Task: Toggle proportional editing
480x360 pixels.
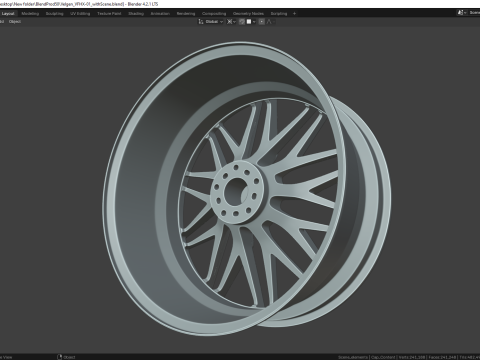Action: tap(262, 22)
